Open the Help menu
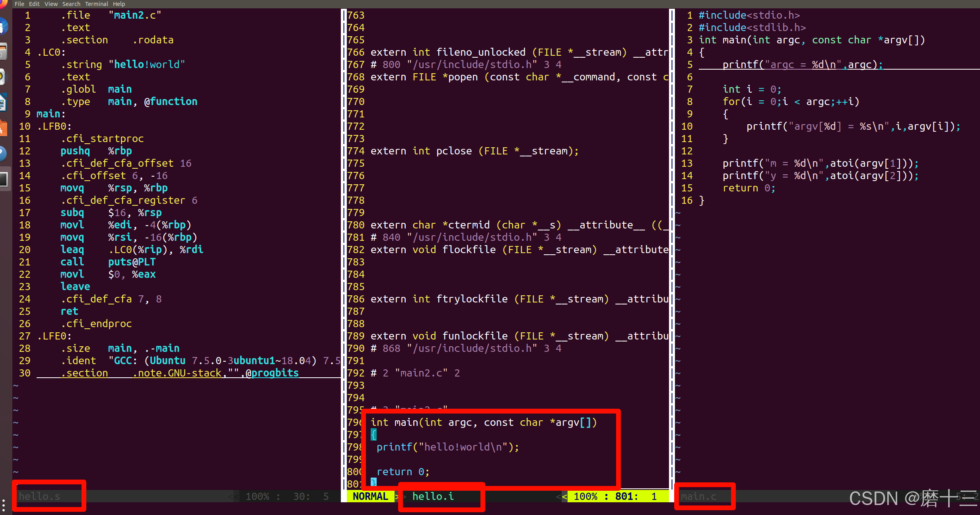This screenshot has width=980, height=515. point(119,4)
